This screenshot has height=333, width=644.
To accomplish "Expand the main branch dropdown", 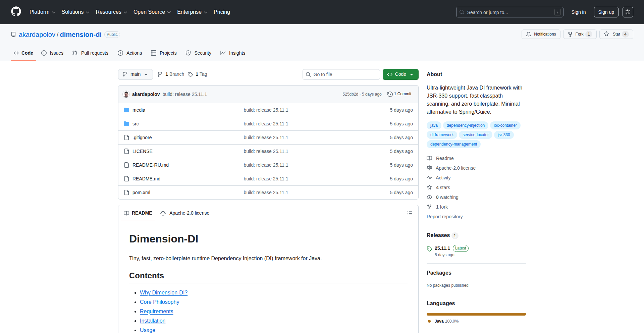I will [x=135, y=74].
